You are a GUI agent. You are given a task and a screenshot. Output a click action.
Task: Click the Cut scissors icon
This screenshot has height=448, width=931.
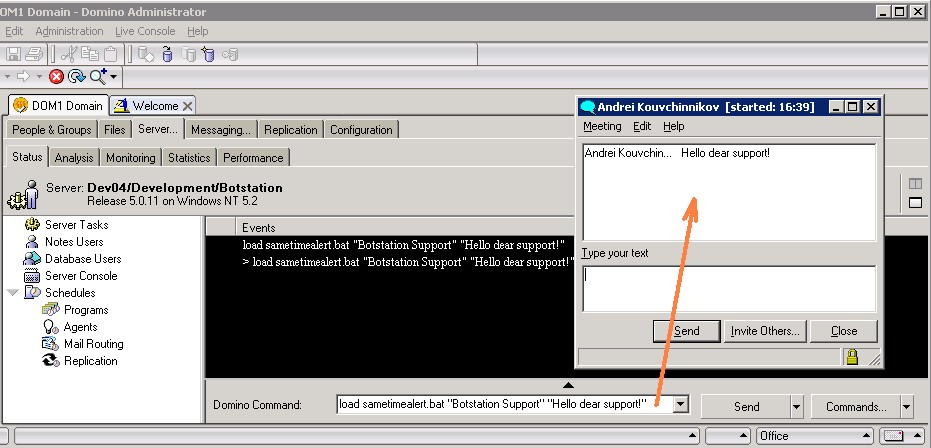coord(69,55)
